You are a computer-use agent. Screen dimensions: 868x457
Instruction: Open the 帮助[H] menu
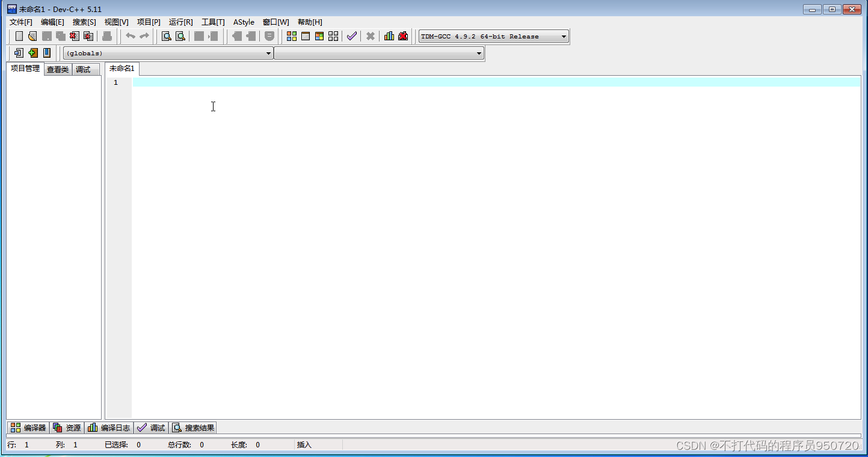pos(310,22)
